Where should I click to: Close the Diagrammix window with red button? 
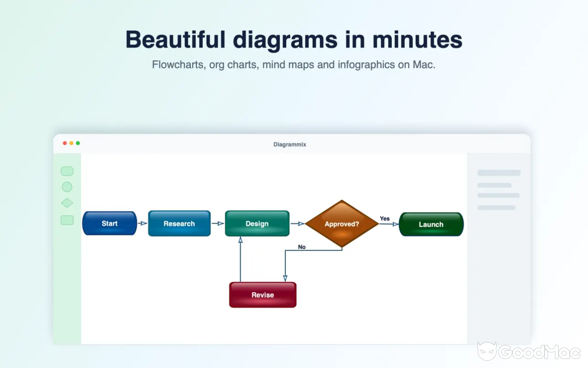click(x=65, y=144)
